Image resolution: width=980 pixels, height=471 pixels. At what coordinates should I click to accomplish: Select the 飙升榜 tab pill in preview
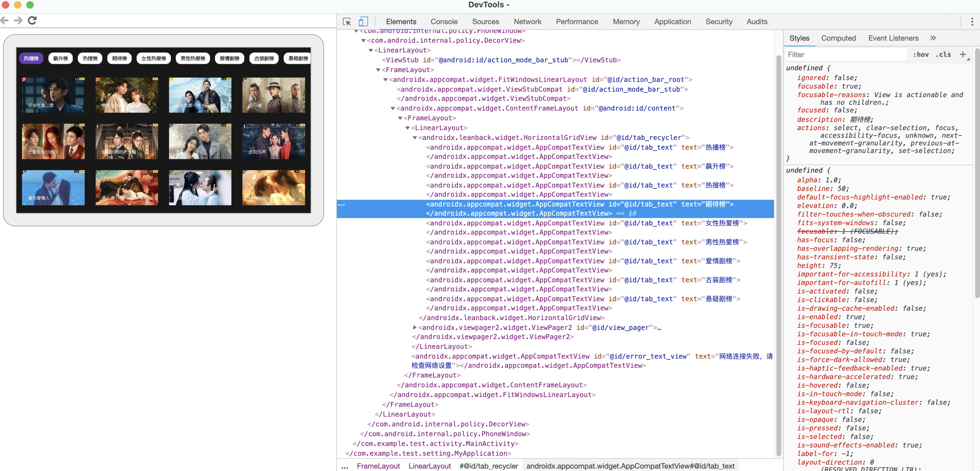coord(61,58)
